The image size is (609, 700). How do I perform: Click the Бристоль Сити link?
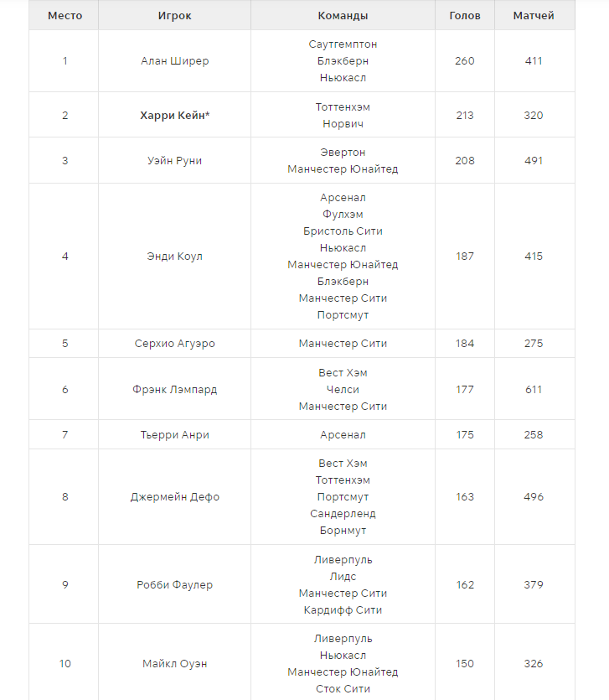coord(343,231)
